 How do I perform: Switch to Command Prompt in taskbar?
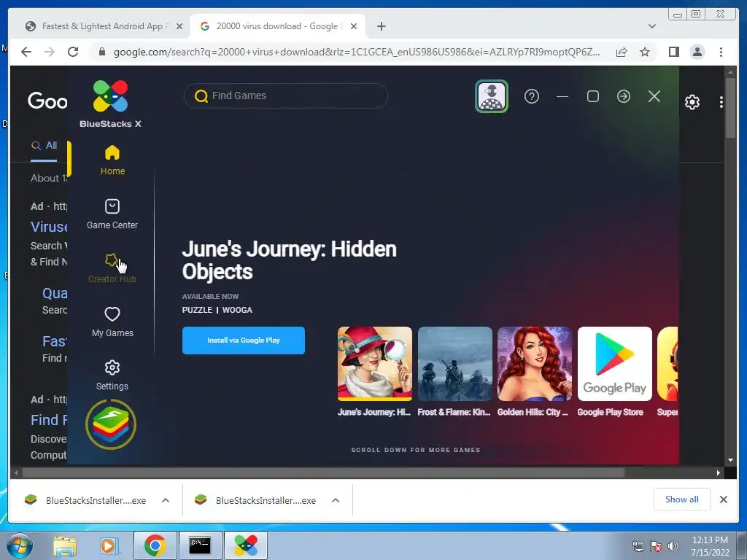[x=200, y=545]
